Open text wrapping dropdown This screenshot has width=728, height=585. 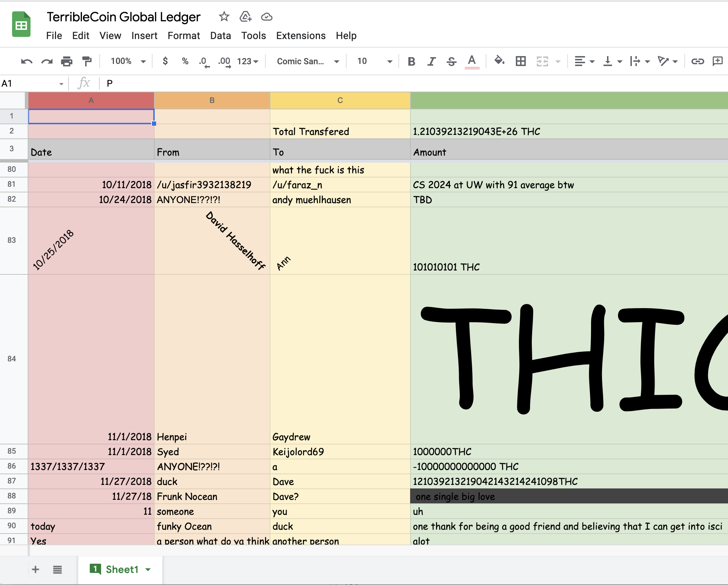(x=640, y=61)
